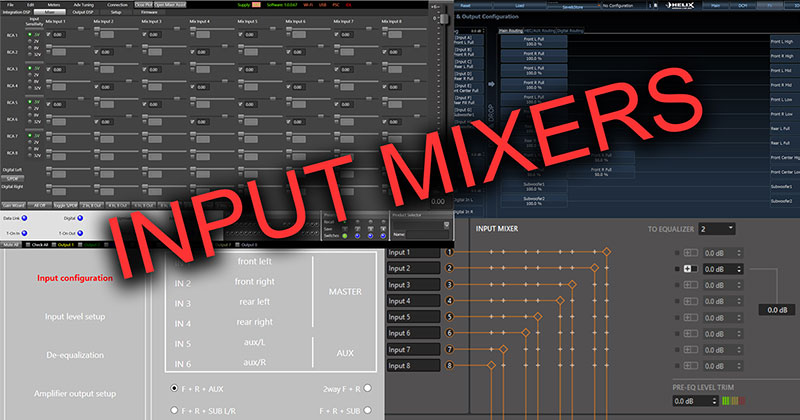Screen dimensions: 800x420
Task: Click the orange node number 6 for Input 6
Action: tap(449, 333)
